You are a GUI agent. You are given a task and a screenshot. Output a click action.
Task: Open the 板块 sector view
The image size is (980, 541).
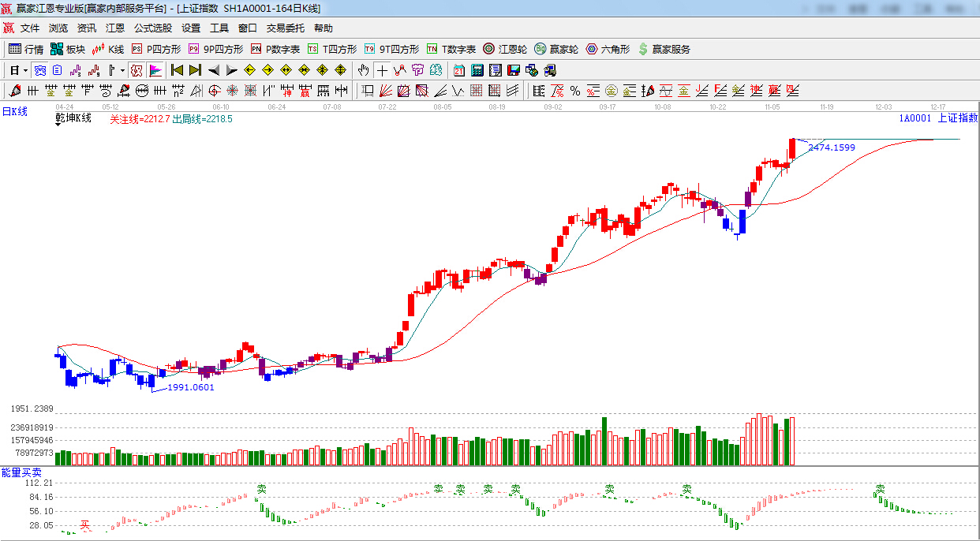click(x=68, y=49)
